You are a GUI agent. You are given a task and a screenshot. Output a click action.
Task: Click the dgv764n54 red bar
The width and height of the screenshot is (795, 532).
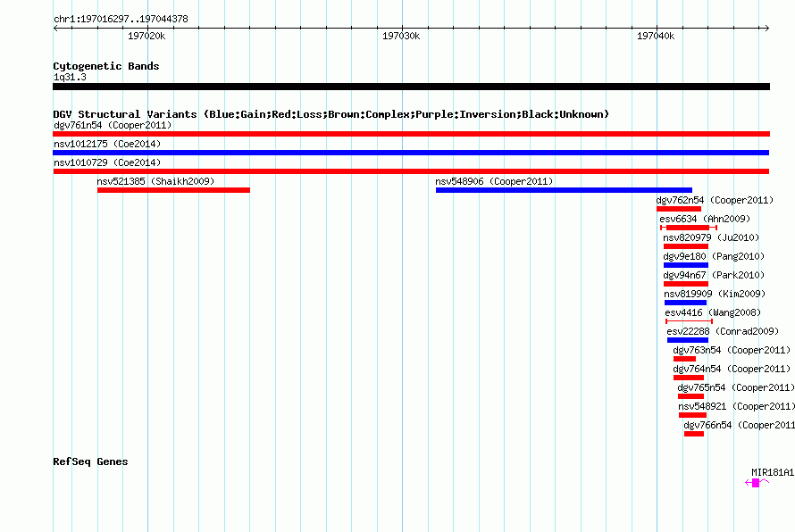[x=689, y=378]
